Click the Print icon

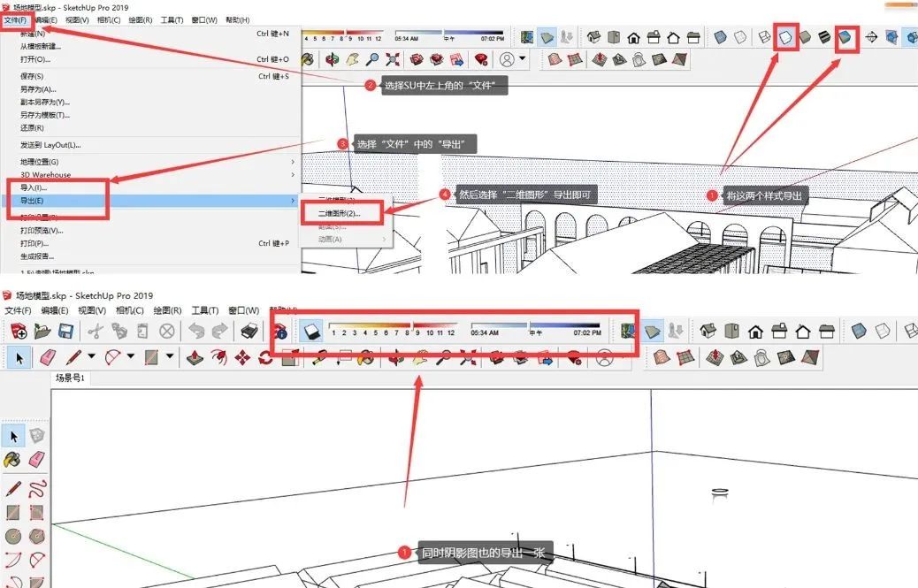point(249,332)
